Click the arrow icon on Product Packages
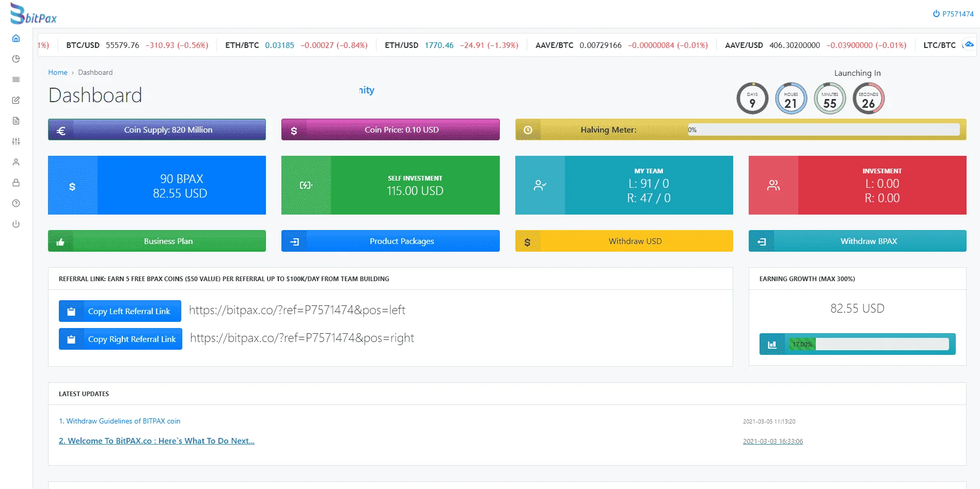This screenshot has width=980, height=489. click(295, 241)
